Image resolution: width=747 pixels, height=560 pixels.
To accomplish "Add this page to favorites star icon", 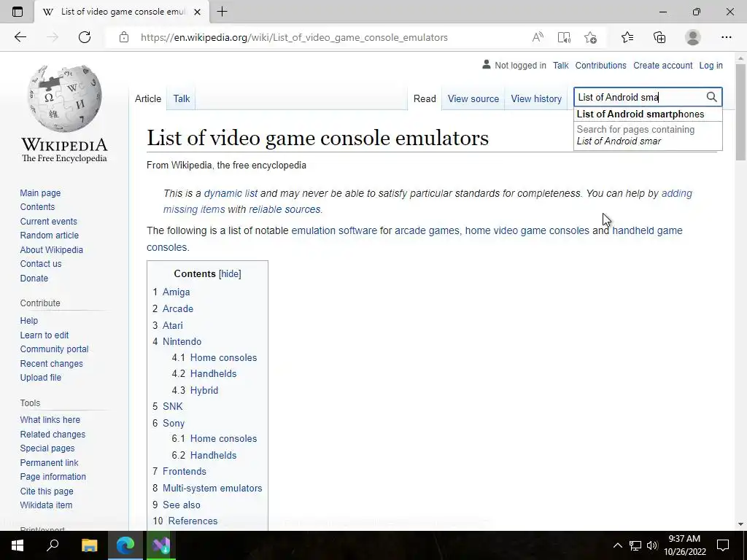I will (591, 37).
